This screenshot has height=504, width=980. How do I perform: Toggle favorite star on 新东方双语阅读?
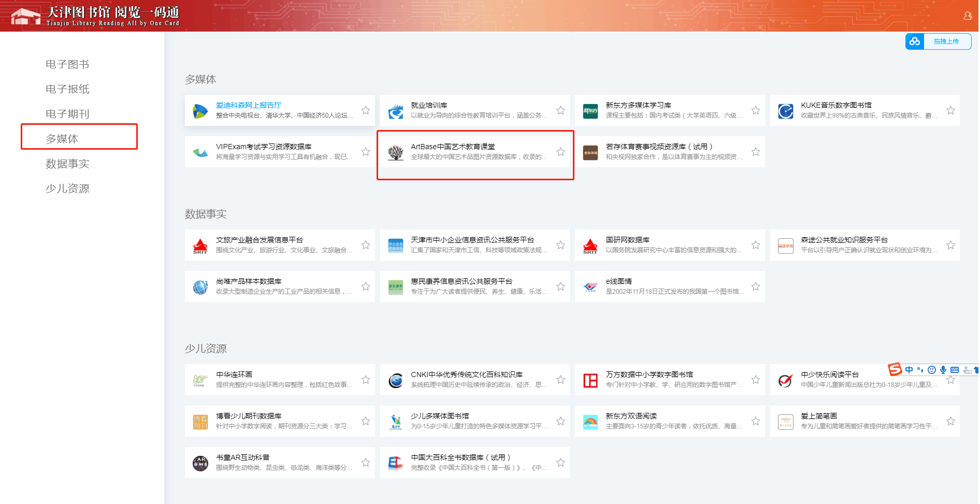pyautogui.click(x=756, y=421)
